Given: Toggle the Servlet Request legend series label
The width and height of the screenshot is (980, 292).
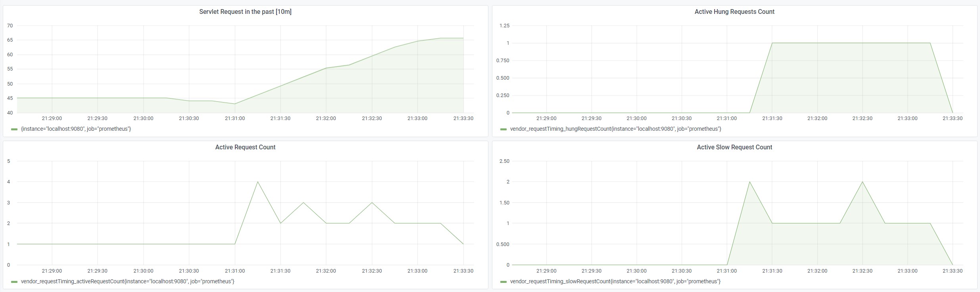Looking at the screenshot, I should (76, 129).
